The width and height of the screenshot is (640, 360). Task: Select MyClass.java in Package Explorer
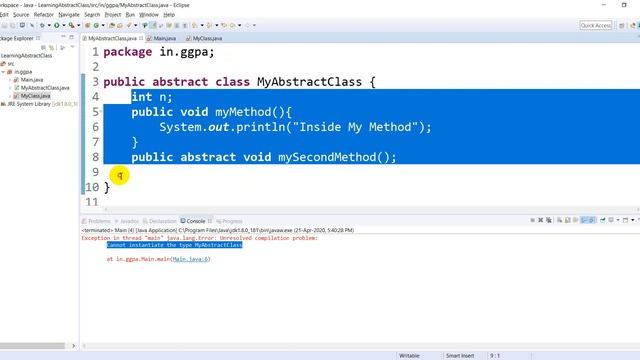pyautogui.click(x=32, y=96)
